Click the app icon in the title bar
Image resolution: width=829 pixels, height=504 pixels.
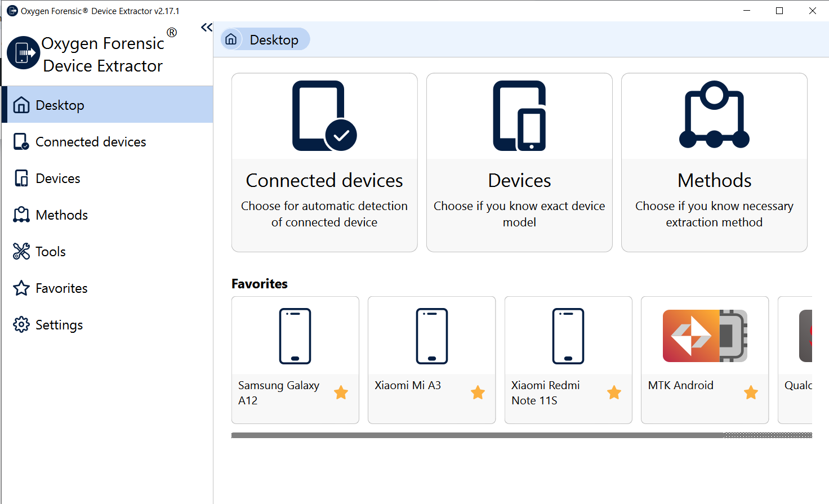click(x=12, y=11)
